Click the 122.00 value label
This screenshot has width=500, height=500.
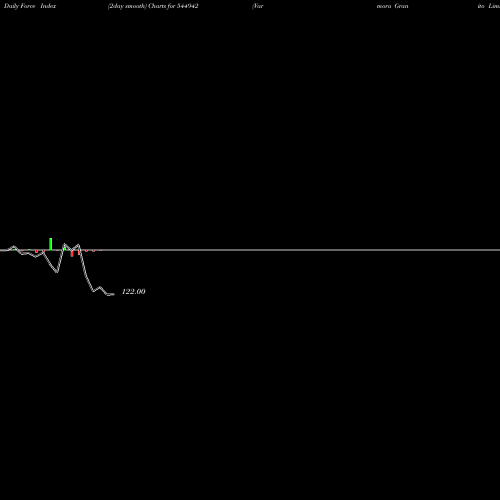click(x=134, y=292)
